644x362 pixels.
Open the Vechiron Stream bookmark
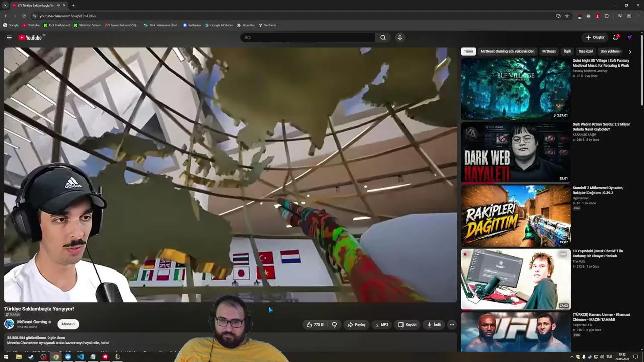click(x=88, y=25)
